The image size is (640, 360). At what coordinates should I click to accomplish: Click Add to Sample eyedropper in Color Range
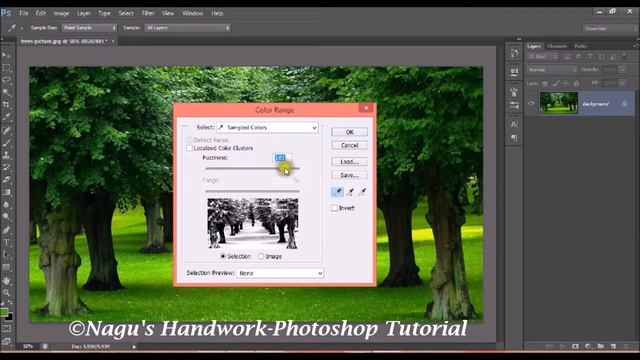click(x=350, y=192)
